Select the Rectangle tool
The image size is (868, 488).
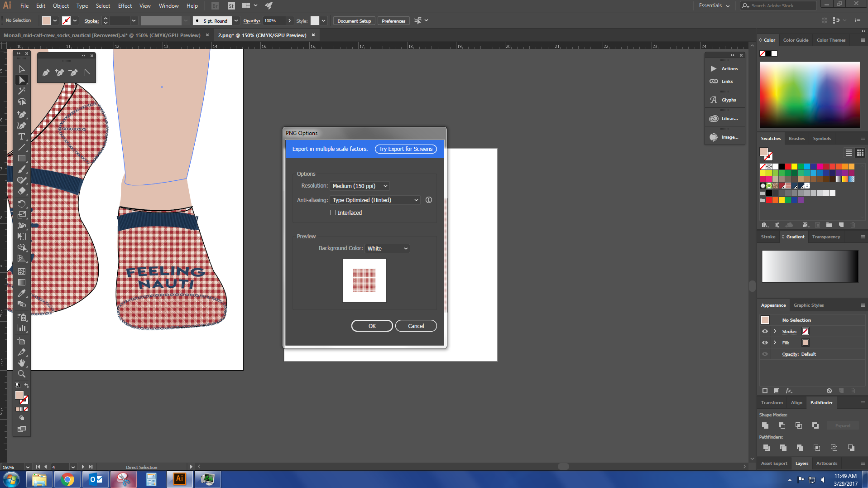[21, 158]
